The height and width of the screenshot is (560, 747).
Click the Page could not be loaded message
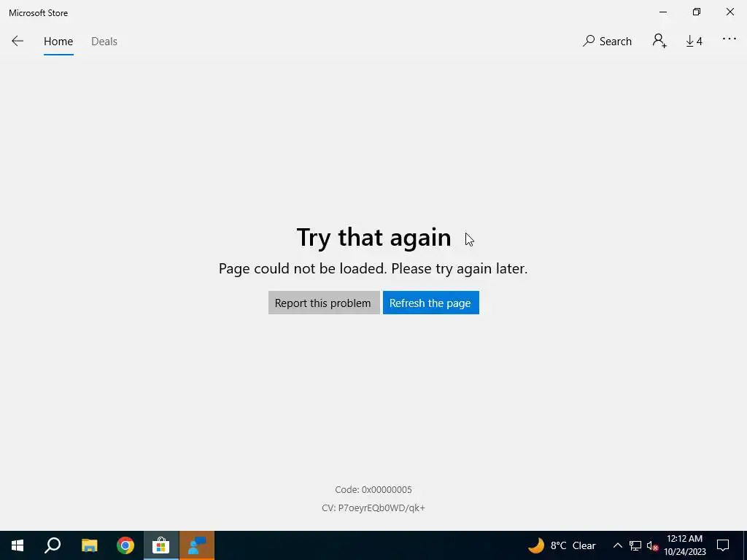tap(373, 268)
